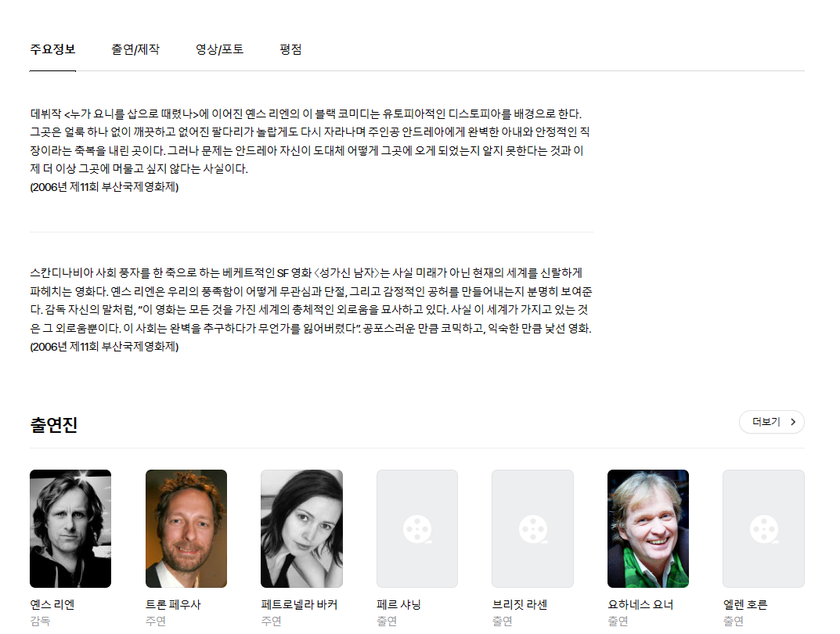Click 엘렌 호른 film reel placeholder icon
Image resolution: width=840 pixels, height=634 pixels.
tap(764, 529)
